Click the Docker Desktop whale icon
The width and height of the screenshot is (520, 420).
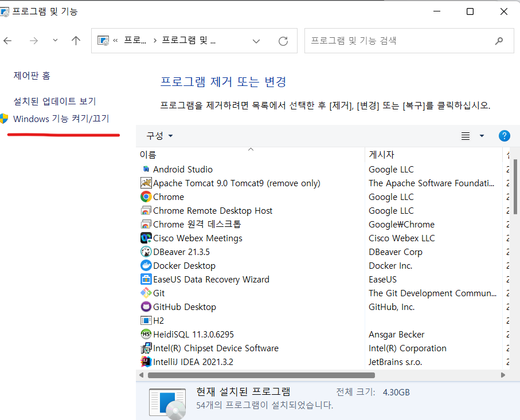pyautogui.click(x=146, y=265)
